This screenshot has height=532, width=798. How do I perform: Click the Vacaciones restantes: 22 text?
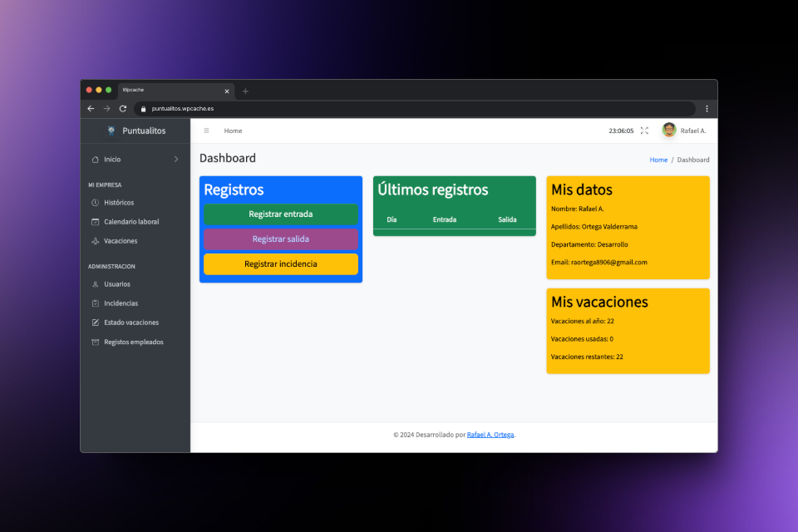(587, 357)
